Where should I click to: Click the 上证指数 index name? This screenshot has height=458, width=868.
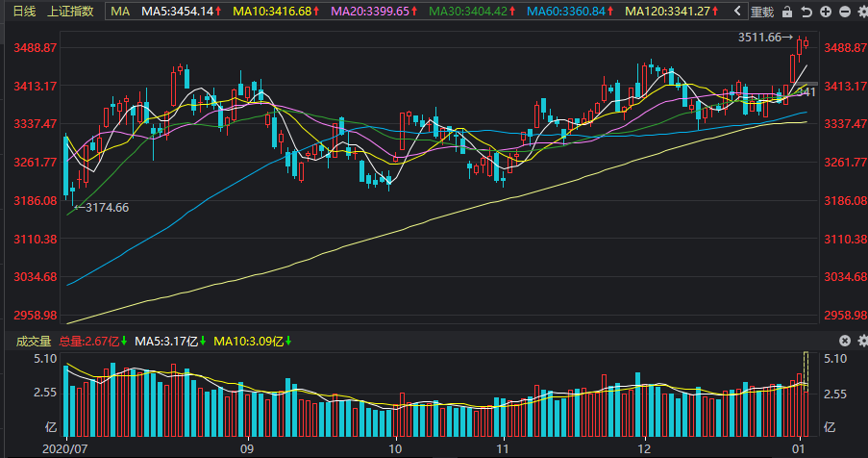coord(70,12)
